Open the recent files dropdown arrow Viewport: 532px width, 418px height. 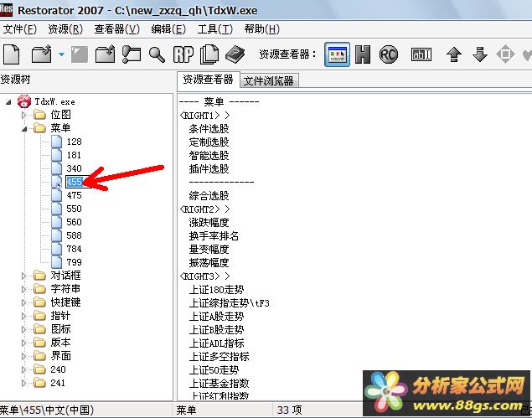61,54
